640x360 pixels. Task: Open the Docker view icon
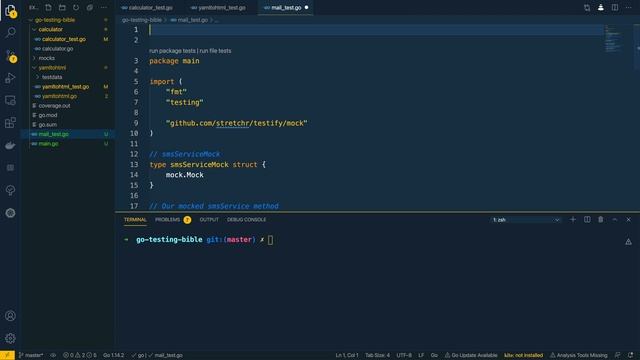[x=11, y=145]
